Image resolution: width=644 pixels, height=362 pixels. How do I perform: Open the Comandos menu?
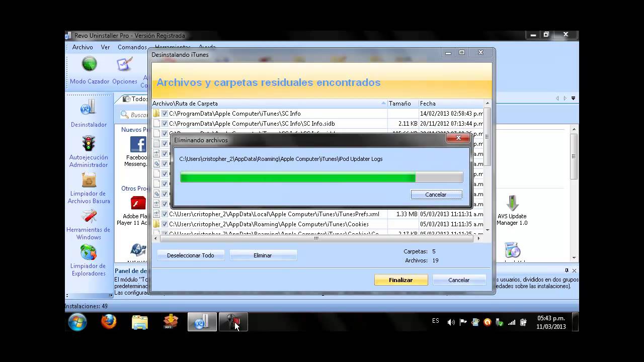(x=132, y=47)
